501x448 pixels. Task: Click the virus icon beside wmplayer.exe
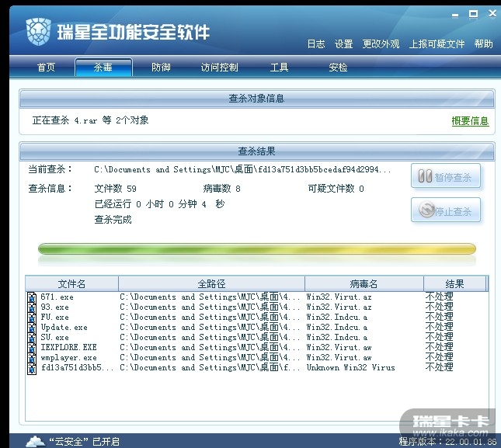pos(32,358)
